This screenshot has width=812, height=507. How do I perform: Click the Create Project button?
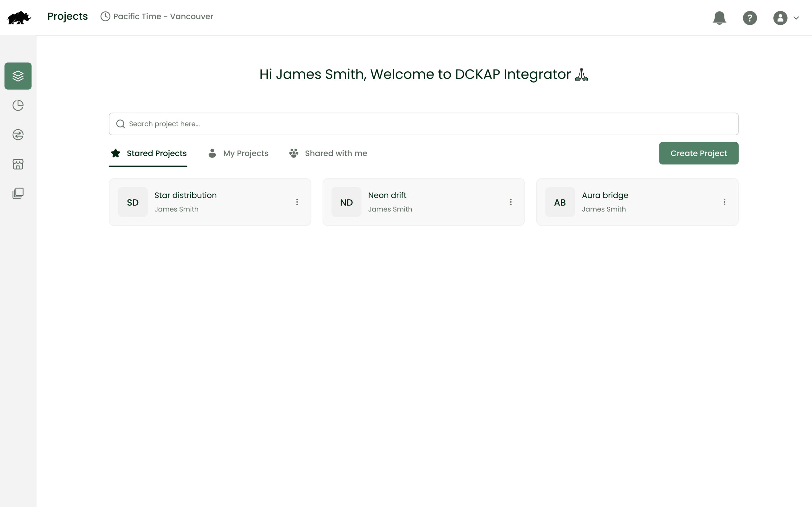coord(698,153)
